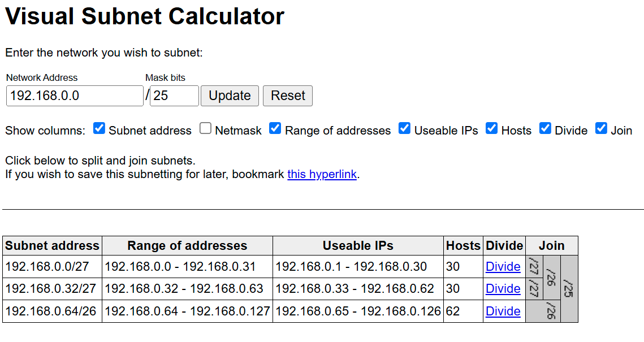Select the Mask bits input field
The height and width of the screenshot is (342, 644).
(x=174, y=95)
